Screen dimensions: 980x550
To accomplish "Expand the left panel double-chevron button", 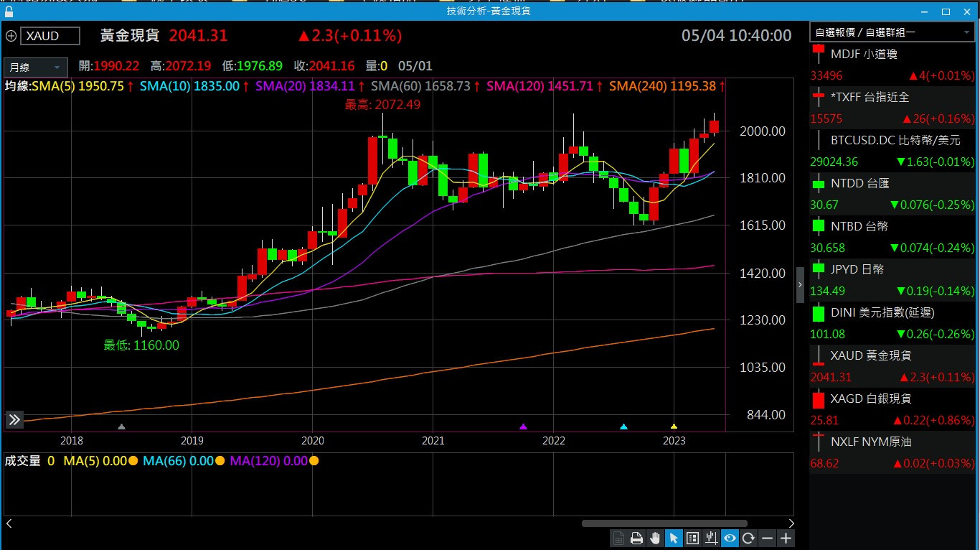I will 14,420.
